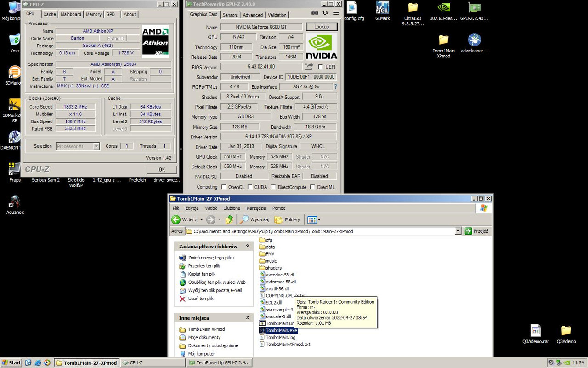Open the Processor #1 selection dropdown

click(x=96, y=146)
